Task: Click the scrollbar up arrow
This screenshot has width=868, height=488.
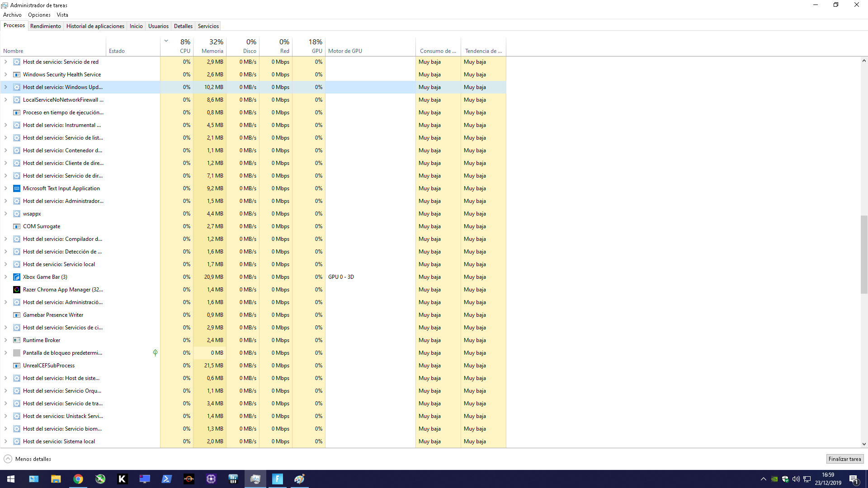Action: point(864,61)
